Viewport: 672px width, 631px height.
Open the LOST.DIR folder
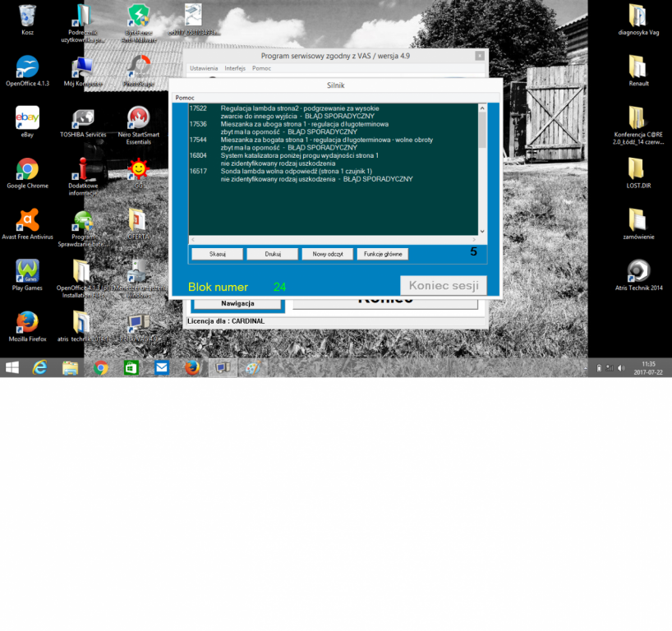(638, 173)
